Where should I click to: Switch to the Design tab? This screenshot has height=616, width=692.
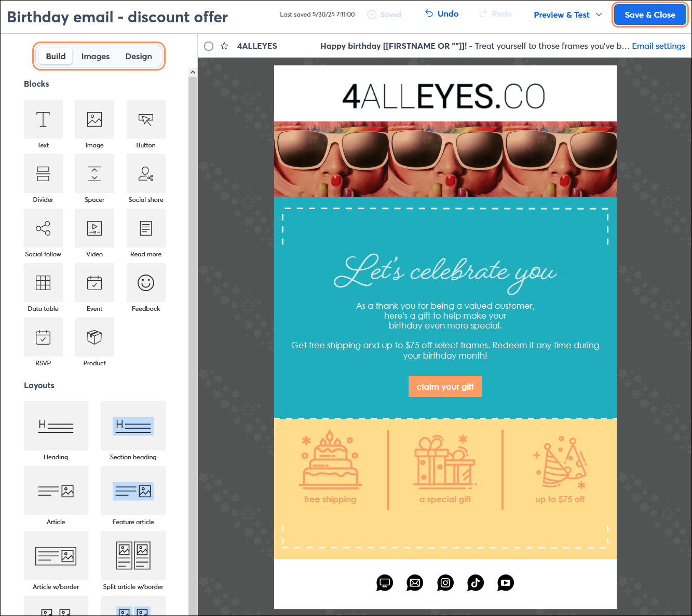pos(139,56)
